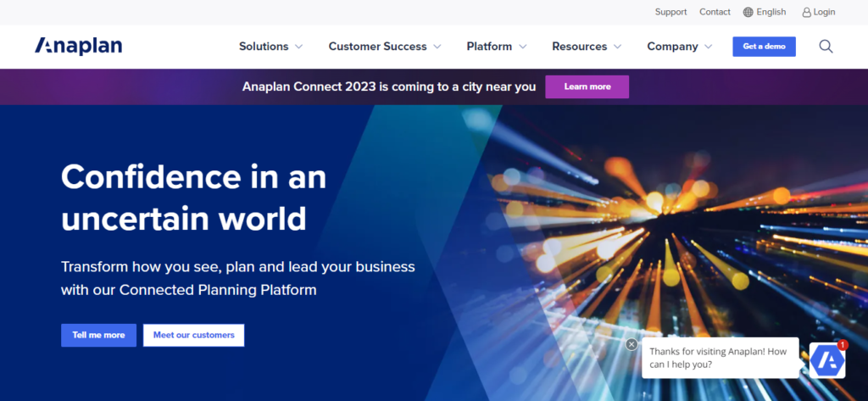Expand the Customer Success chevron
Image resolution: width=868 pixels, height=401 pixels.
click(x=437, y=47)
